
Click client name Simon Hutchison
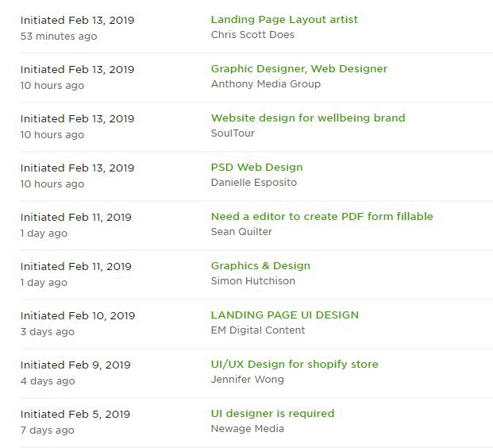(x=252, y=281)
